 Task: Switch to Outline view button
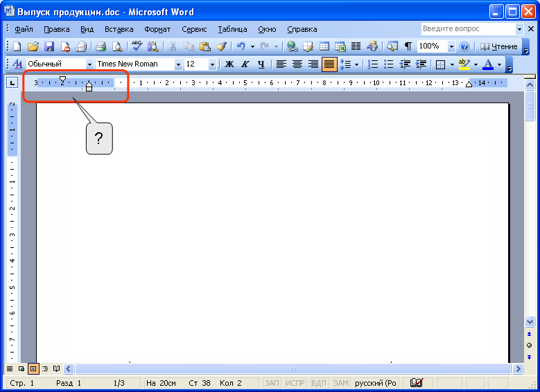tap(45, 369)
